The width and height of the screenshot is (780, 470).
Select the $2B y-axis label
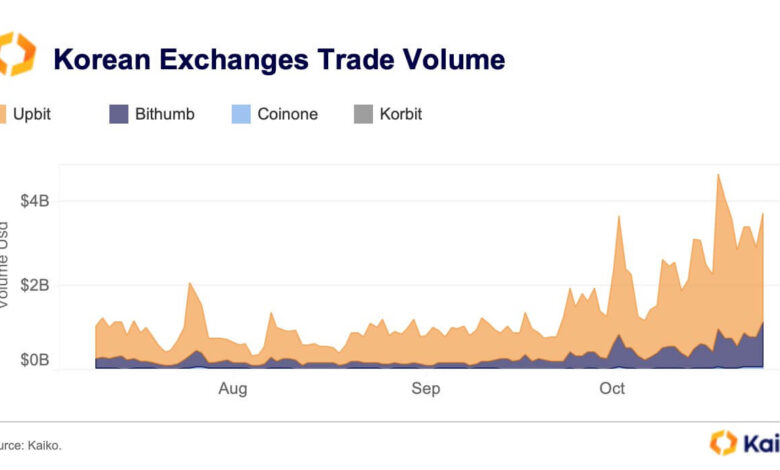pos(37,285)
